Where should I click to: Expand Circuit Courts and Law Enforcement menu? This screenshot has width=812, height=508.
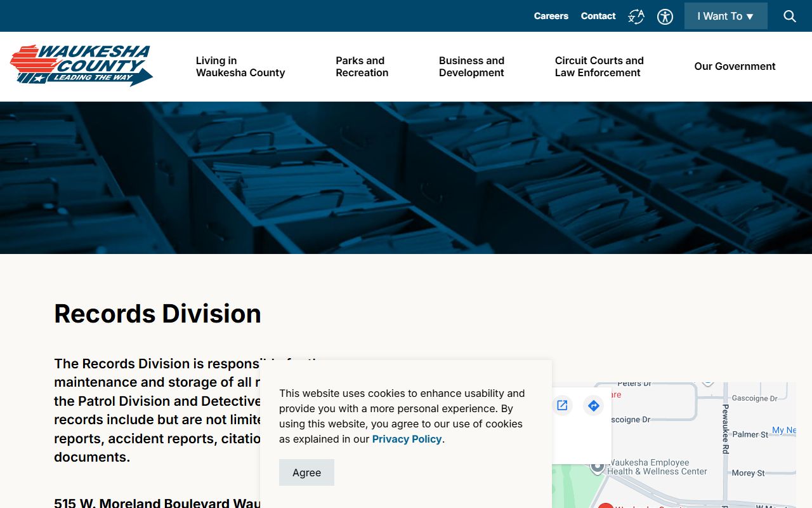(599, 67)
